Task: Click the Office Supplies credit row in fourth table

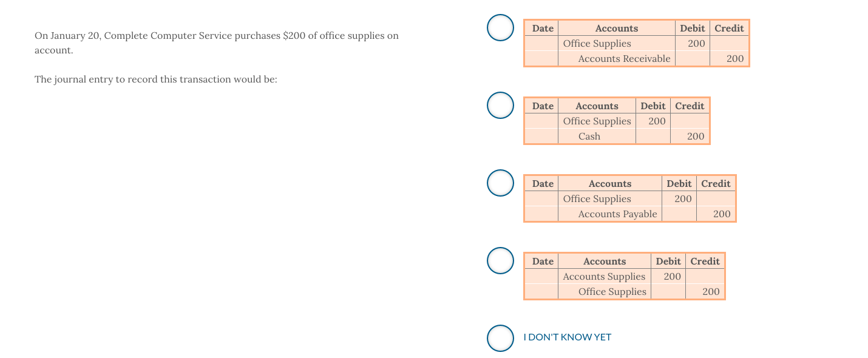Action: 612,291
